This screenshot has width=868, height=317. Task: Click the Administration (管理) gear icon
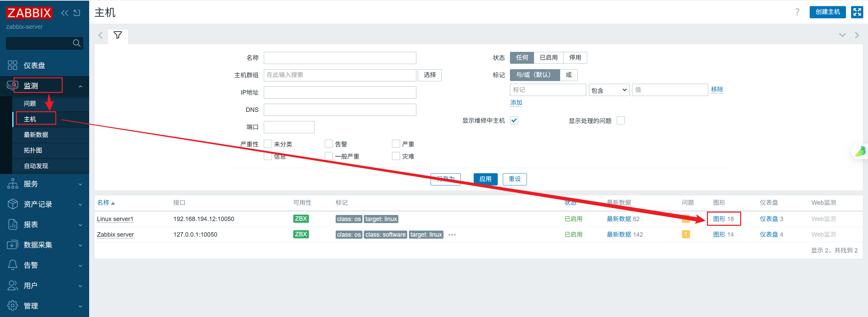pyautogui.click(x=13, y=306)
